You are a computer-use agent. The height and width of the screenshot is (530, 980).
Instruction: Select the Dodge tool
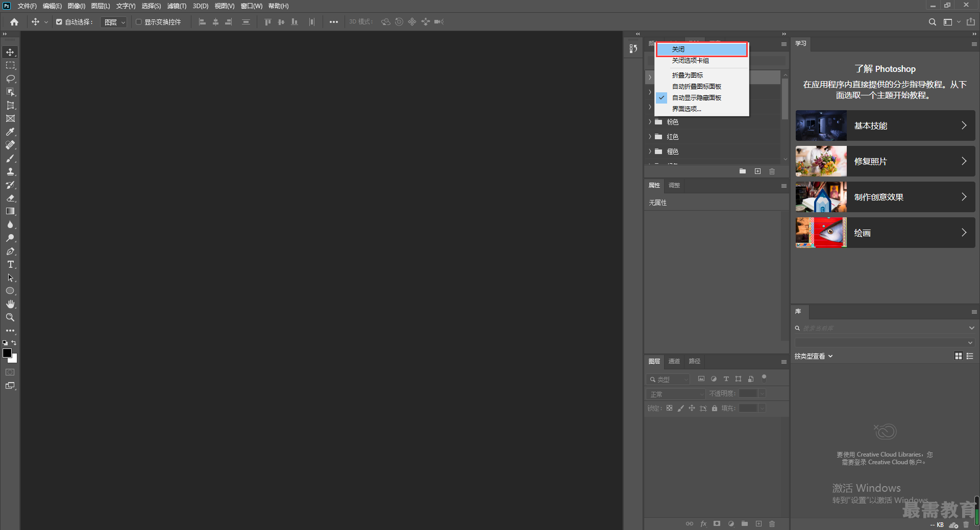click(x=10, y=238)
